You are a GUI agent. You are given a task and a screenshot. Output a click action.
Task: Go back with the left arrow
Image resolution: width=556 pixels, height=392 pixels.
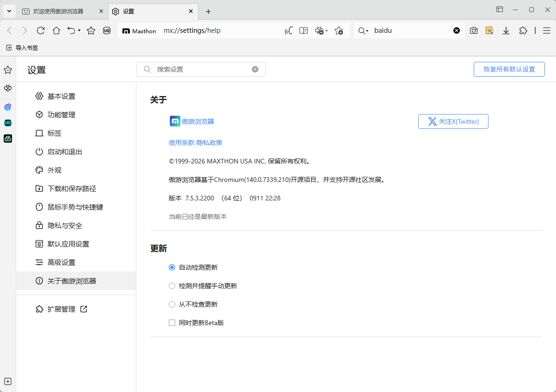click(9, 30)
